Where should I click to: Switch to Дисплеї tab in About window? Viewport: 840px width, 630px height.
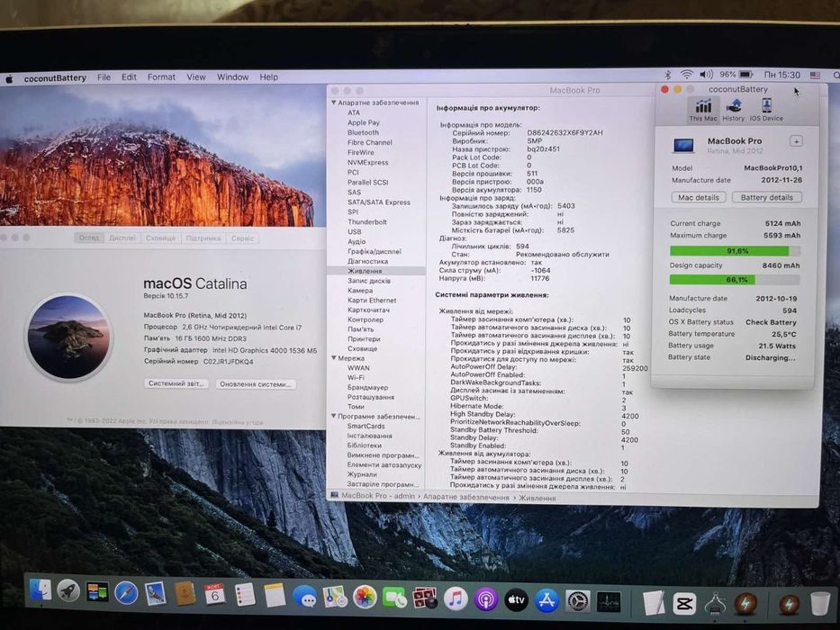point(122,238)
